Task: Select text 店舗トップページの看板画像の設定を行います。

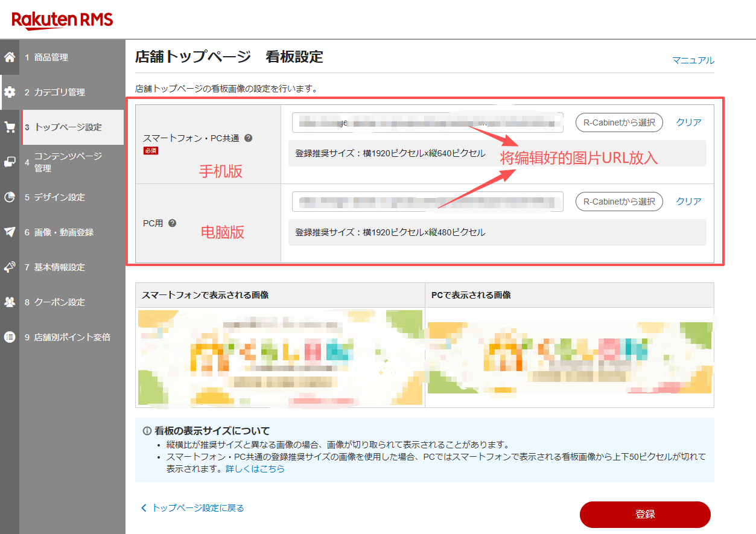Action: point(226,89)
